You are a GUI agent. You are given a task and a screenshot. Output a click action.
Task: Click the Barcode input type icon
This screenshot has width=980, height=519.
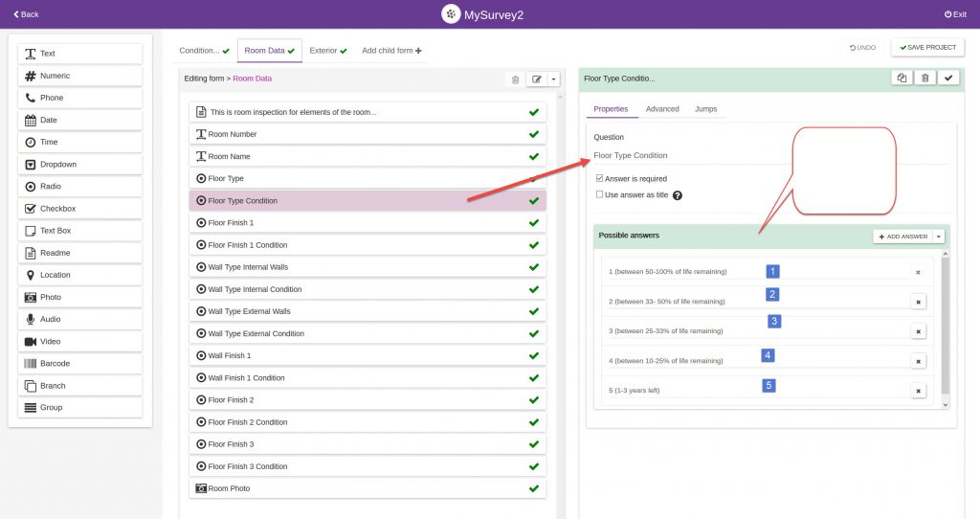(31, 364)
